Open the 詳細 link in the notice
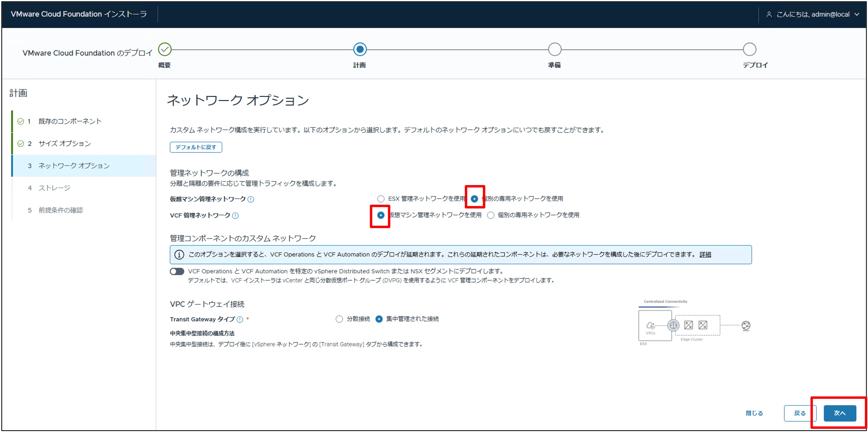This screenshot has width=868, height=432. [x=705, y=255]
